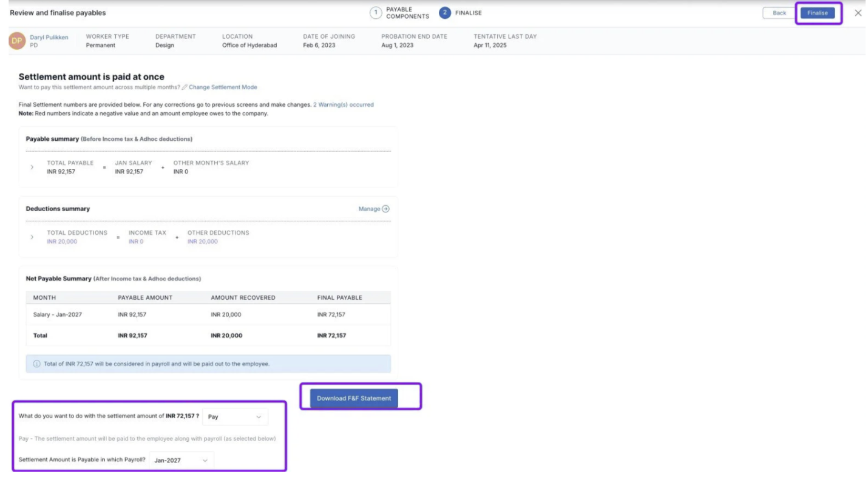Close the Review and finalise payables screen

click(x=858, y=13)
